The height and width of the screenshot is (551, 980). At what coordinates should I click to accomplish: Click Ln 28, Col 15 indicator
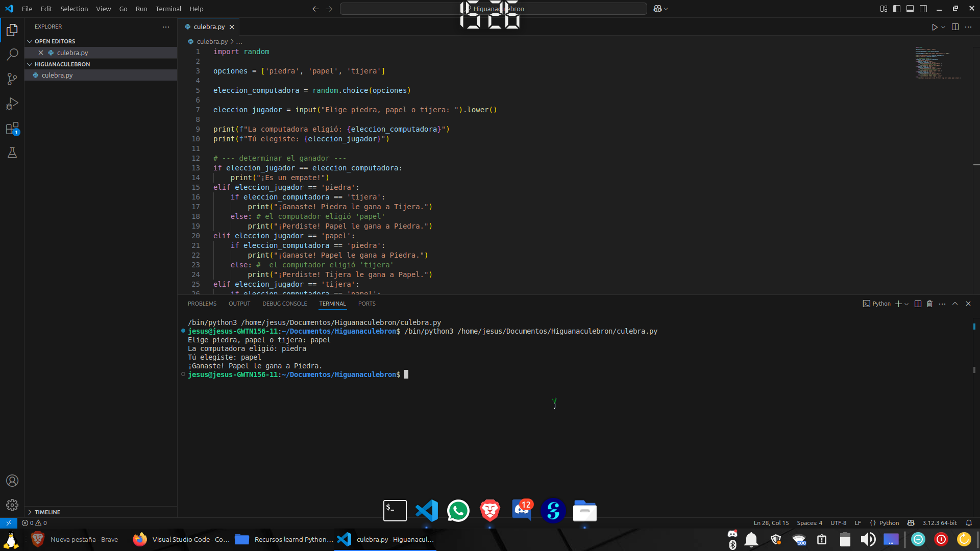coord(771,523)
